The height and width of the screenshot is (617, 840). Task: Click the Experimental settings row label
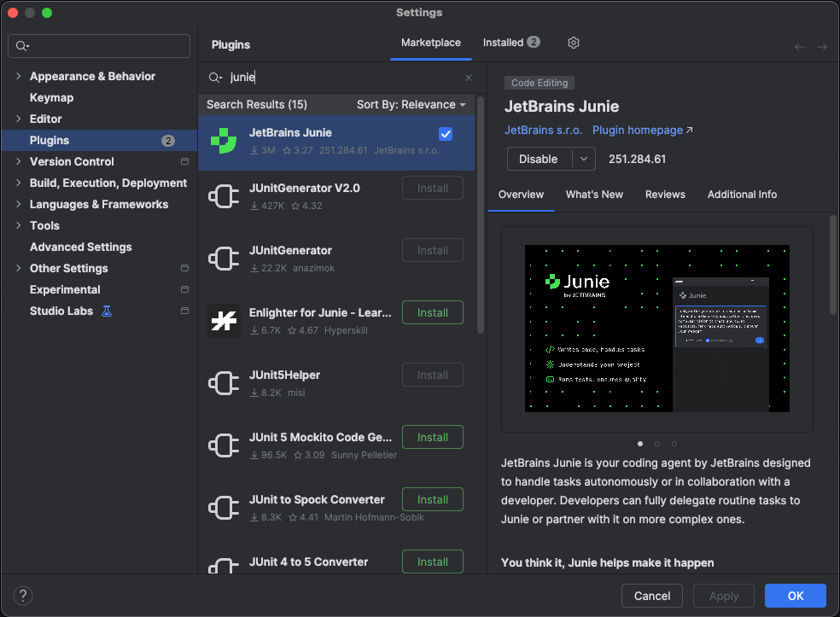(65, 289)
